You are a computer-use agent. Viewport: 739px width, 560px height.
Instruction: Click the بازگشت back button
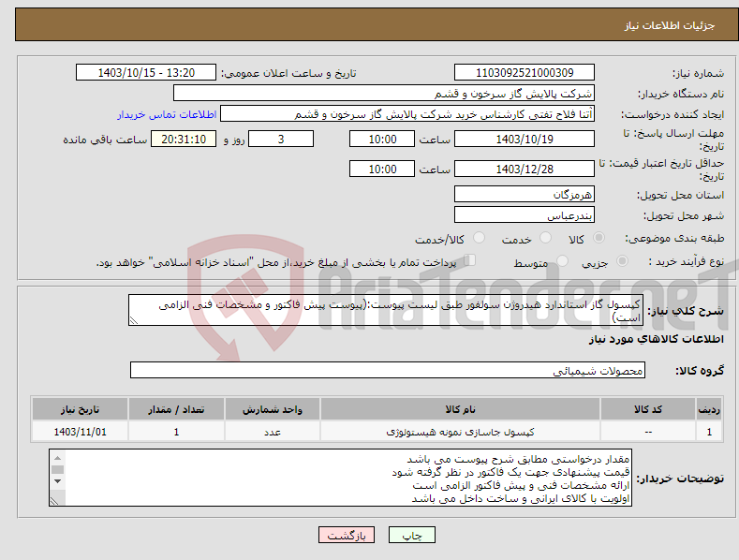[x=347, y=535]
